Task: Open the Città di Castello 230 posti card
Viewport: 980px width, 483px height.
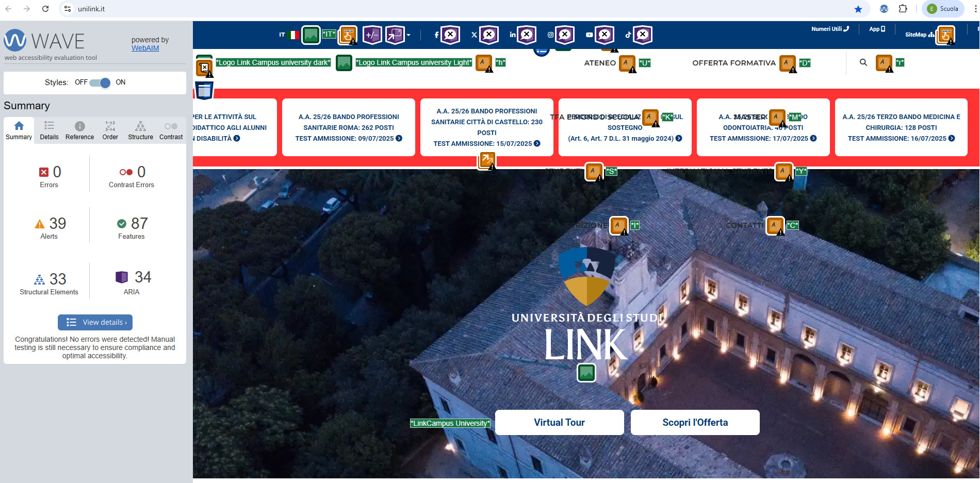Action: (x=487, y=127)
